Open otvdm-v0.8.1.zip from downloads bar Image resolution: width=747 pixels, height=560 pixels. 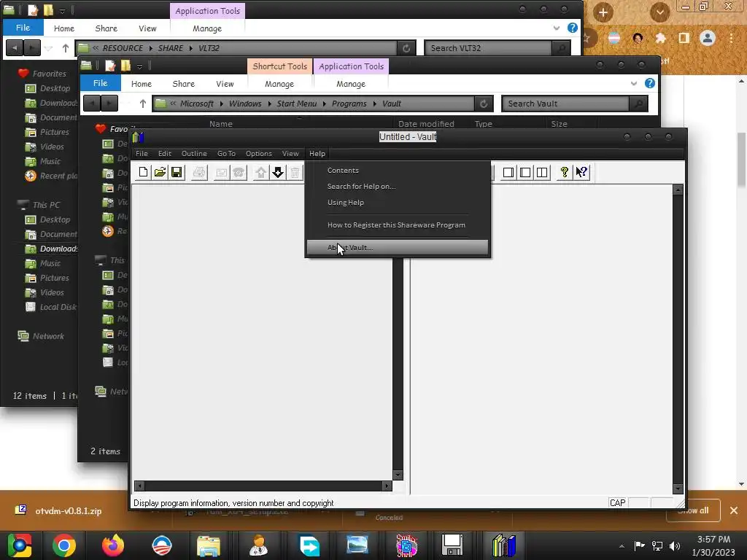pyautogui.click(x=68, y=511)
